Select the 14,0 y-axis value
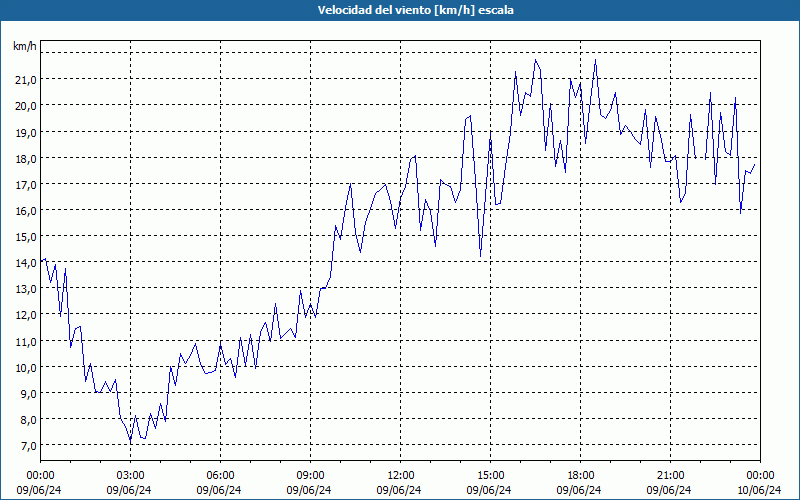This screenshot has height=500, width=800. coord(27,263)
